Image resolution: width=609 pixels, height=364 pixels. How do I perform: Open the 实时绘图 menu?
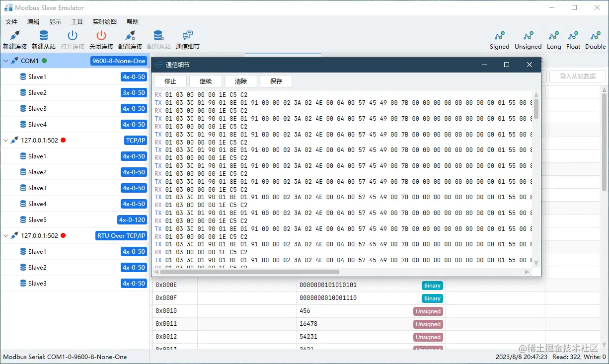(x=105, y=22)
